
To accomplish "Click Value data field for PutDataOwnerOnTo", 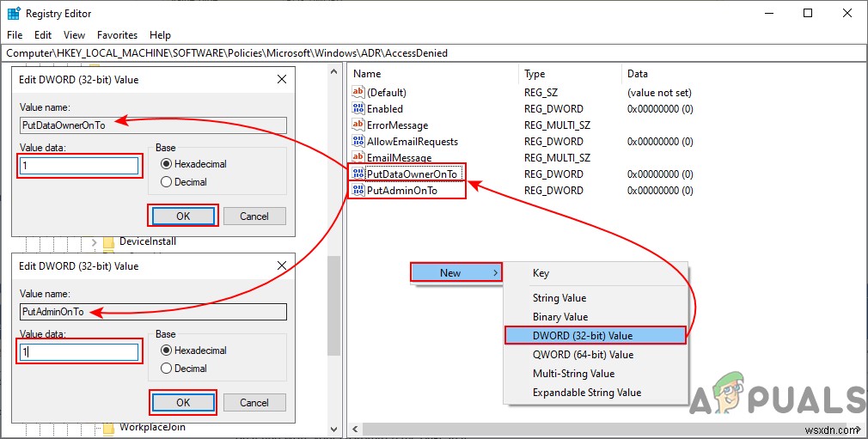I will (x=80, y=166).
